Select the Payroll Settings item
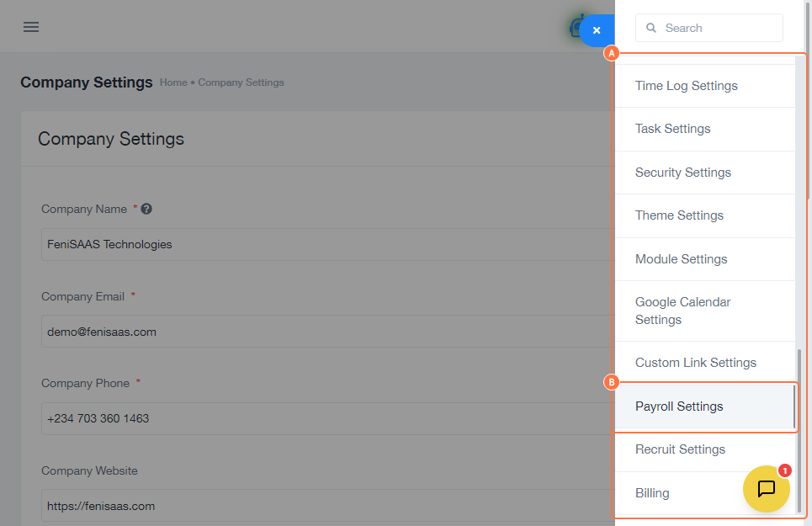The width and height of the screenshot is (812, 526). (679, 406)
